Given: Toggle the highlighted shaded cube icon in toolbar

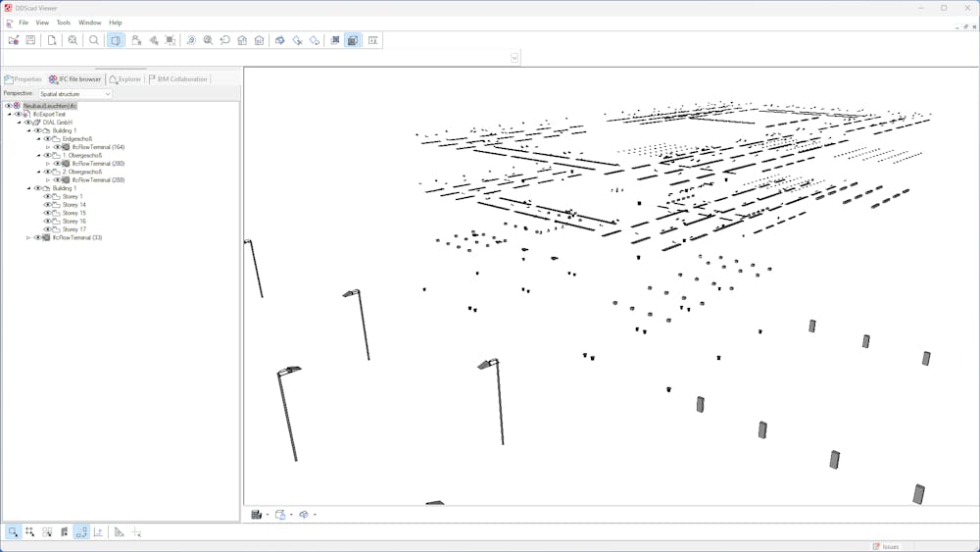Looking at the screenshot, I should point(353,40).
